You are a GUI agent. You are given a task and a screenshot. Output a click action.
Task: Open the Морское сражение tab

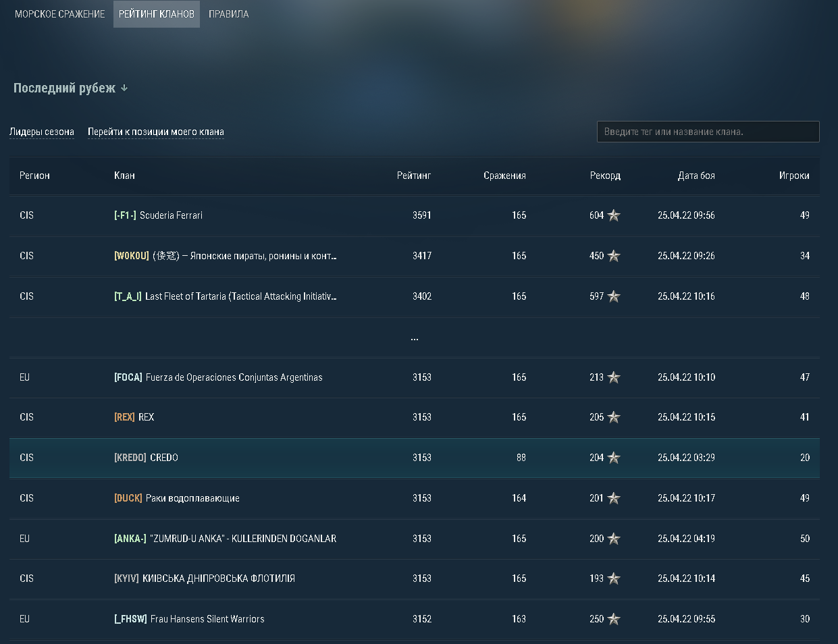pyautogui.click(x=60, y=14)
